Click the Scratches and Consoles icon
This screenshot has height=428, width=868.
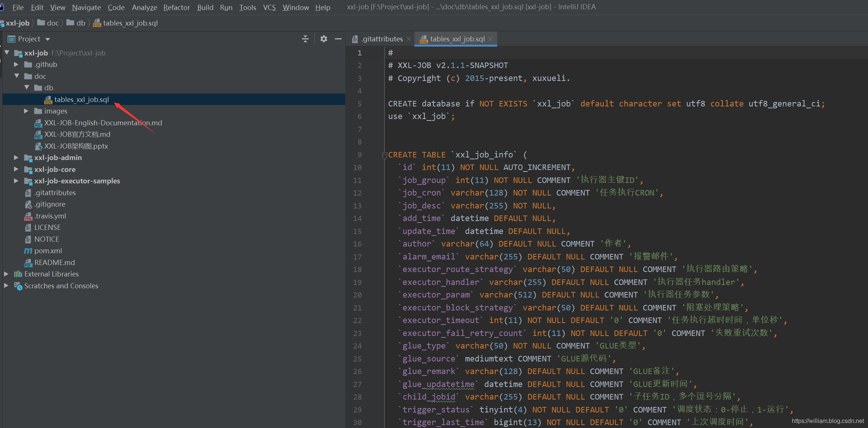18,286
